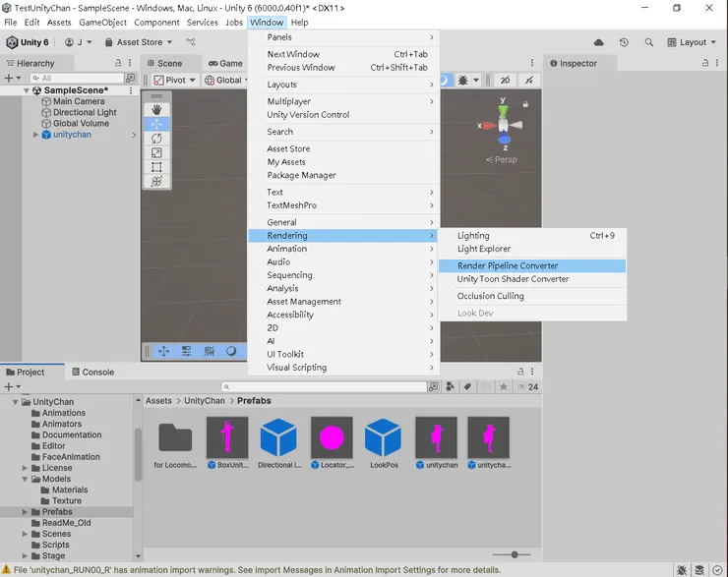Search by type icon in Project panel
This screenshot has height=577, width=728.
click(x=450, y=386)
